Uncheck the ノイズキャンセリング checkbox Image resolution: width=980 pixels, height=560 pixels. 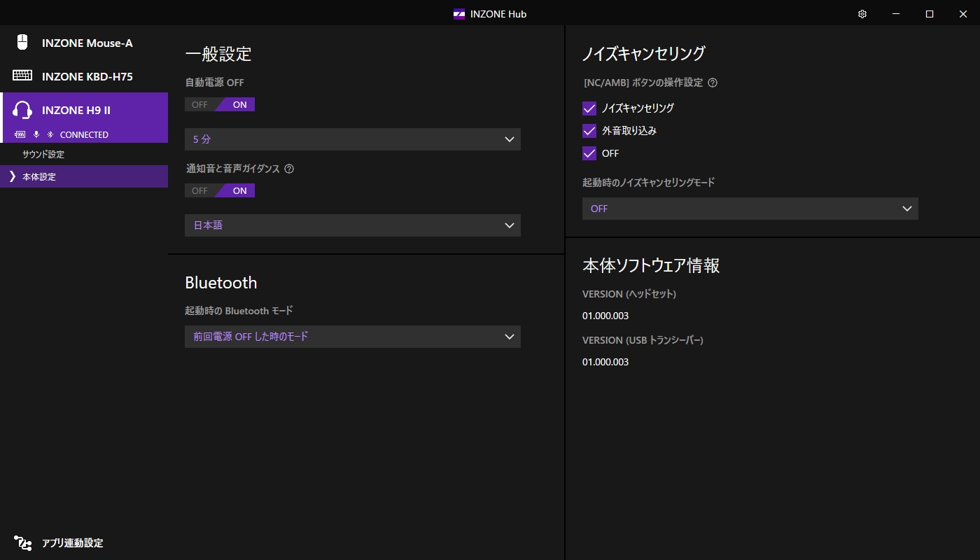coord(589,108)
